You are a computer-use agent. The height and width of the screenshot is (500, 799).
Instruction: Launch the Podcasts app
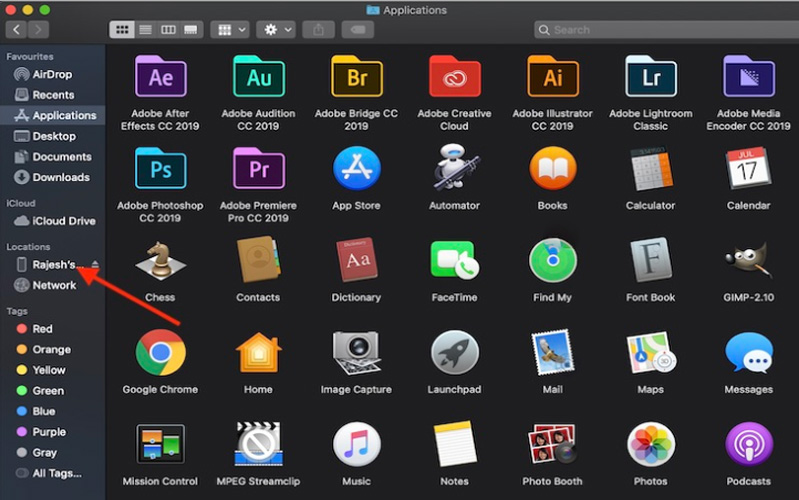point(748,444)
